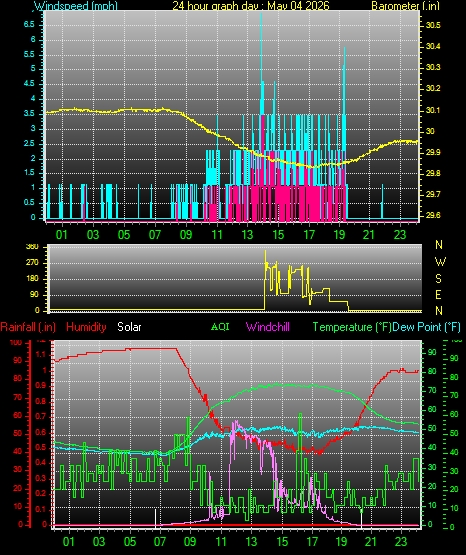
Task: Click humidity scale value 50
Action: point(17,433)
